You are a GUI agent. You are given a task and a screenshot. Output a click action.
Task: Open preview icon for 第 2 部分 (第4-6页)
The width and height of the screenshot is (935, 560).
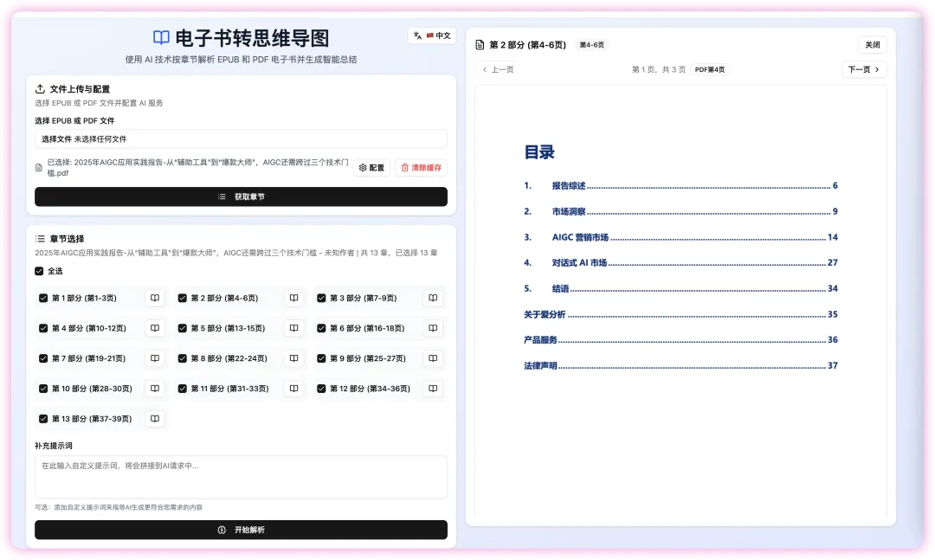click(294, 298)
